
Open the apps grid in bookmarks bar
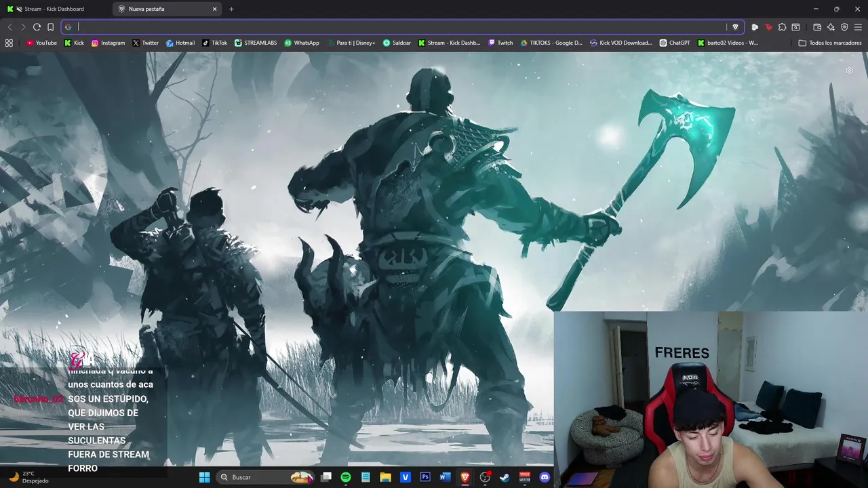click(x=9, y=43)
